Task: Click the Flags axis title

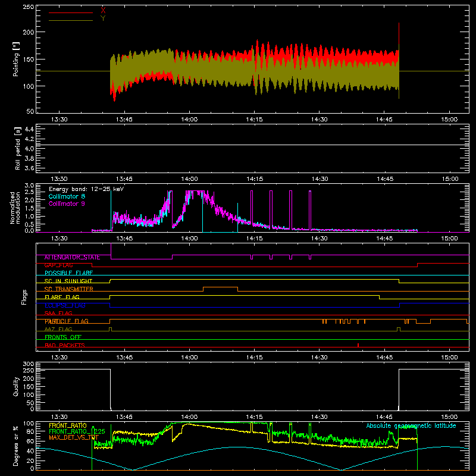Action: click(24, 297)
